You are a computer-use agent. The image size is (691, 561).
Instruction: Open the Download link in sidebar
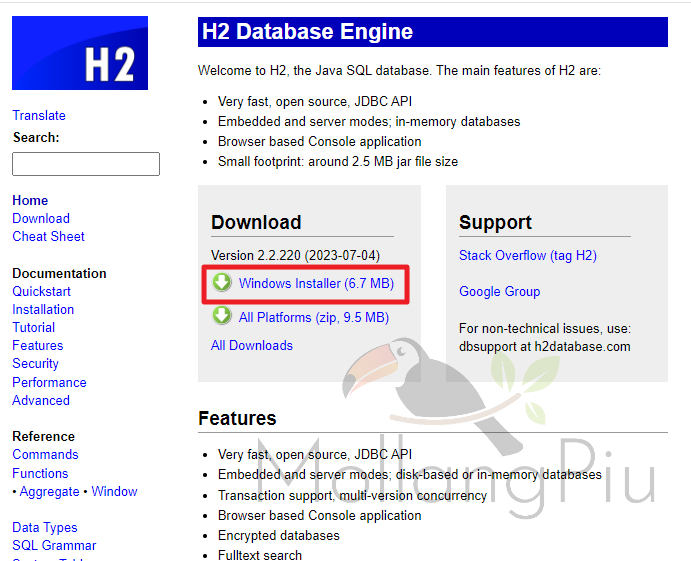coord(41,218)
